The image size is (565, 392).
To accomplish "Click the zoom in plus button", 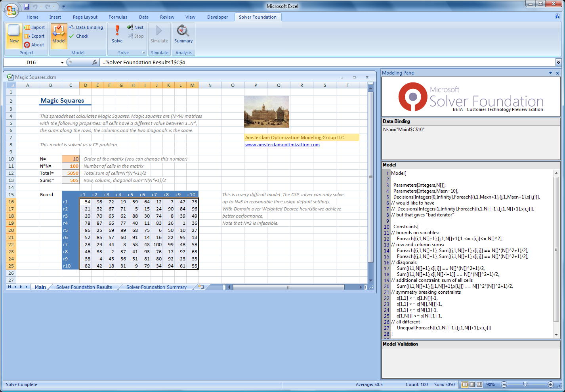I will tap(550, 384).
